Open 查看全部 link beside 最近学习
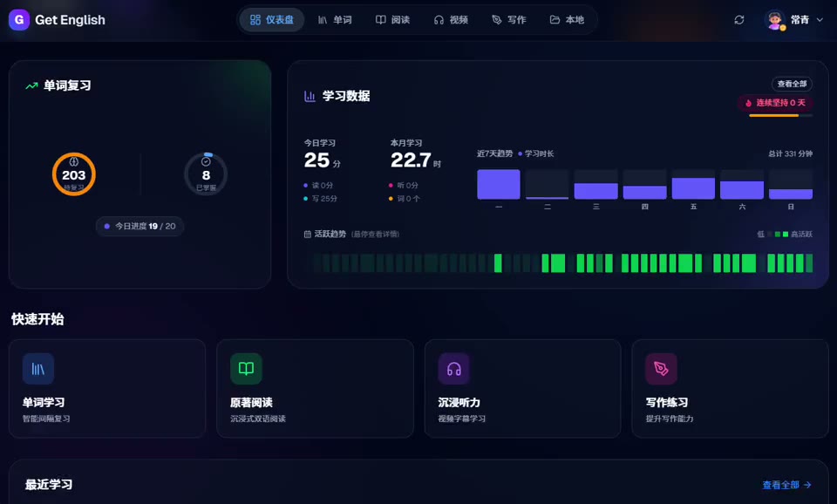 point(786,485)
